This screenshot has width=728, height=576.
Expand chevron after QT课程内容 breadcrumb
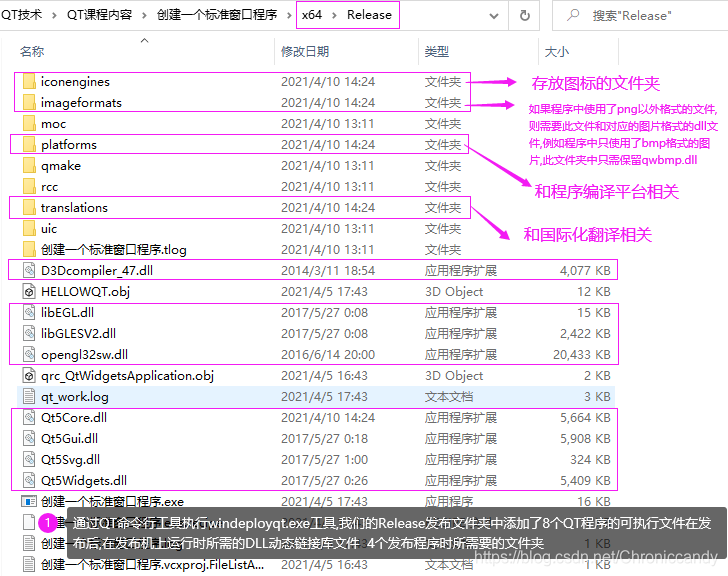point(144,15)
